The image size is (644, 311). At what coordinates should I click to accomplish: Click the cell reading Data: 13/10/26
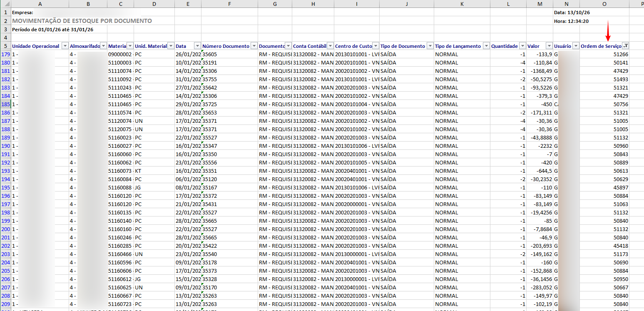[x=572, y=12]
